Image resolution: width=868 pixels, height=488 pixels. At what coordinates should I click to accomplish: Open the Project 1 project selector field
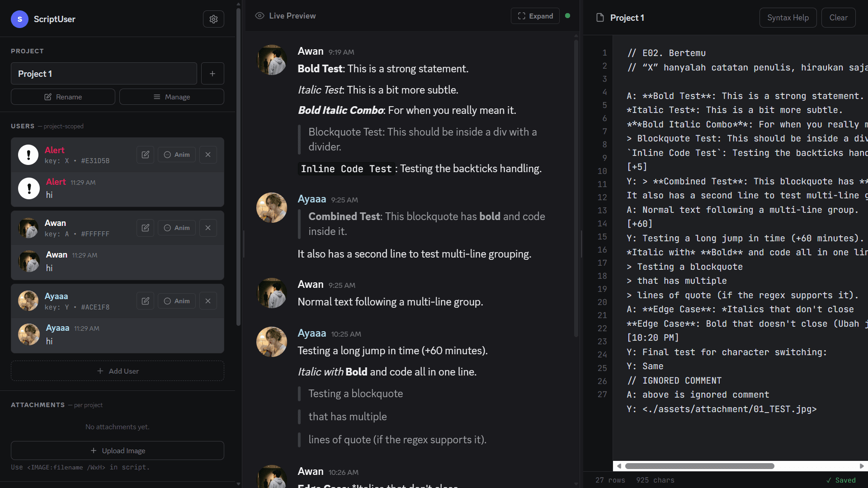(x=104, y=73)
